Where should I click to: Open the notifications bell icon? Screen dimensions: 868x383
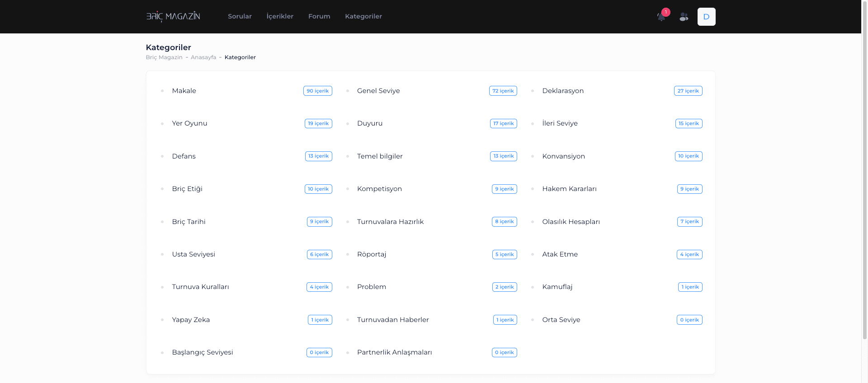661,17
